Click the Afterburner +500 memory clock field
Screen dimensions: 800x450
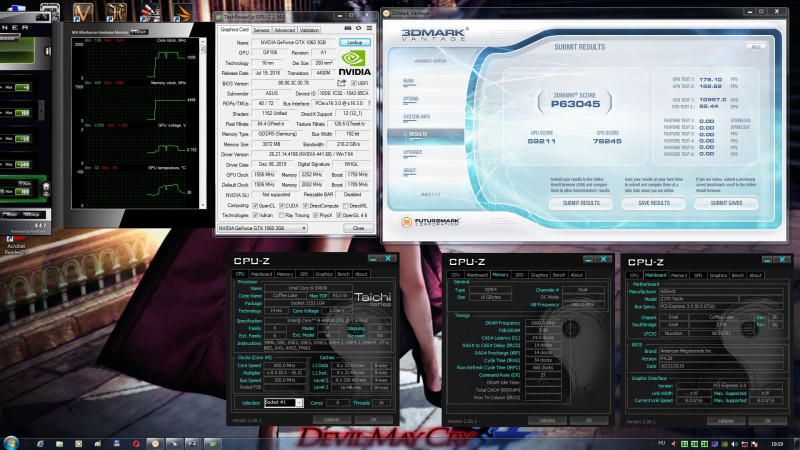click(22, 164)
